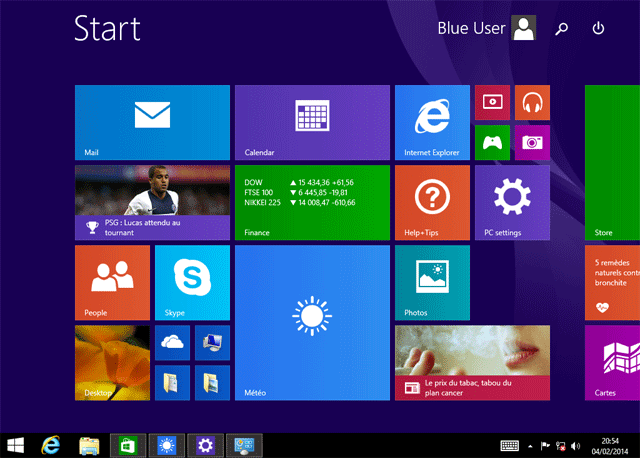The image size is (640, 458).
Task: Open the Desktop tile
Action: (112, 362)
